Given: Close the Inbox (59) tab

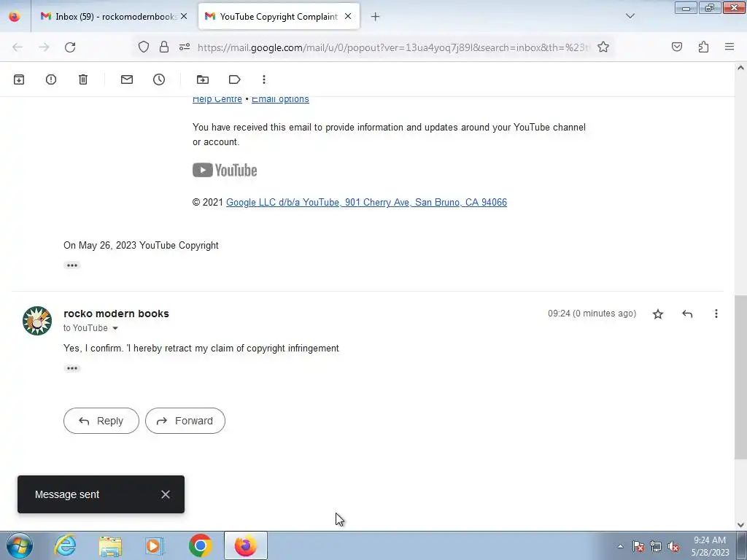Looking at the screenshot, I should coord(184,16).
